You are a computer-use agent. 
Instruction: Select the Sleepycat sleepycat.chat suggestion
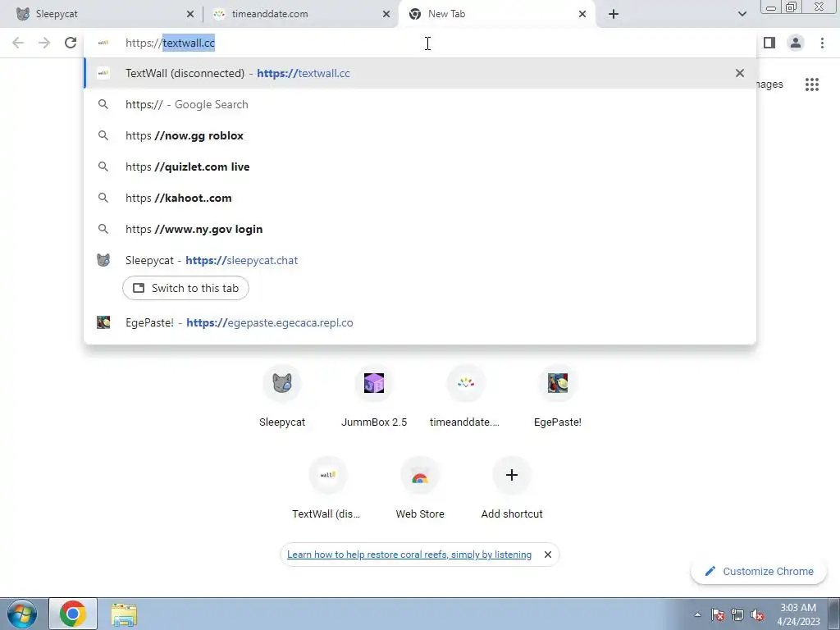pos(420,260)
